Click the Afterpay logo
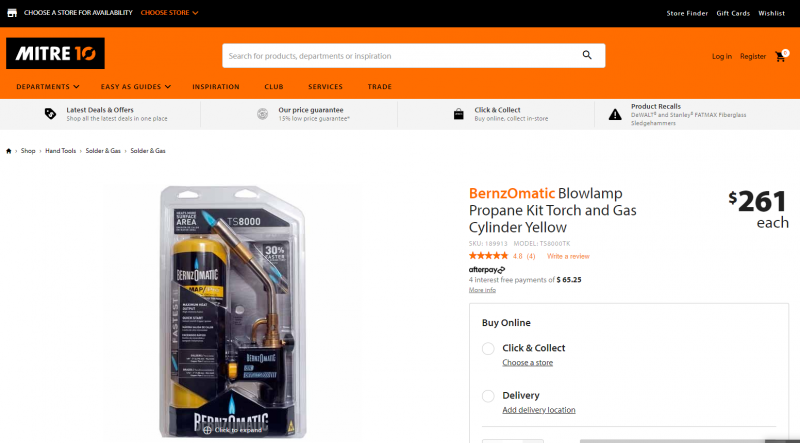The image size is (800, 443). point(487,269)
